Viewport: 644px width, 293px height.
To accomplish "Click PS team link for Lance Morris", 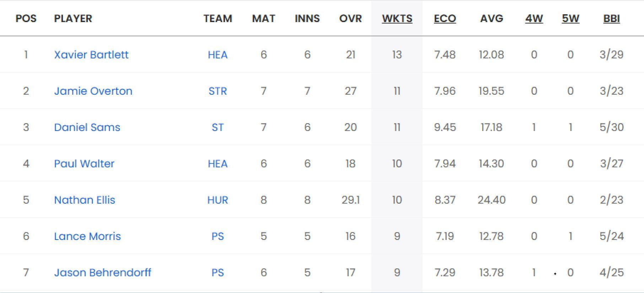I will pos(218,236).
